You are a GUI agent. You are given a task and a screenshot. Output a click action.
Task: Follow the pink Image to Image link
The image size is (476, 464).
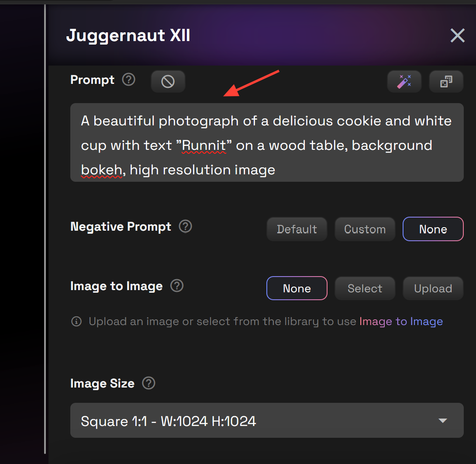tap(400, 322)
